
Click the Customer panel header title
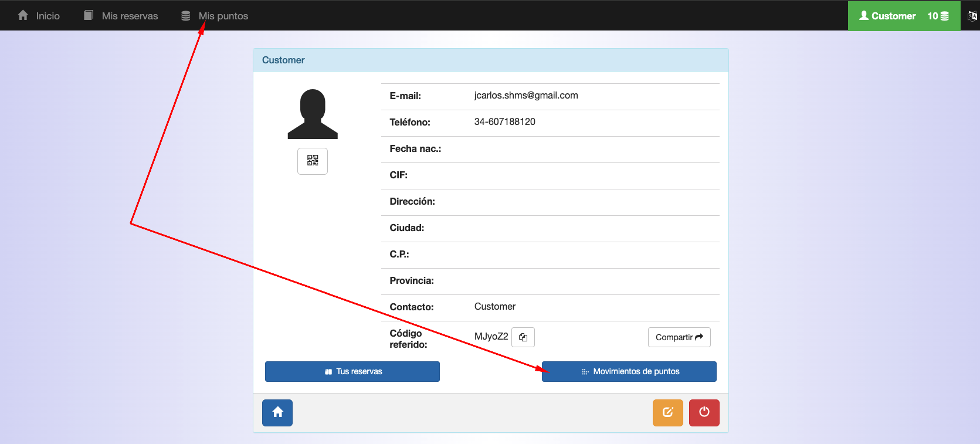(x=283, y=60)
